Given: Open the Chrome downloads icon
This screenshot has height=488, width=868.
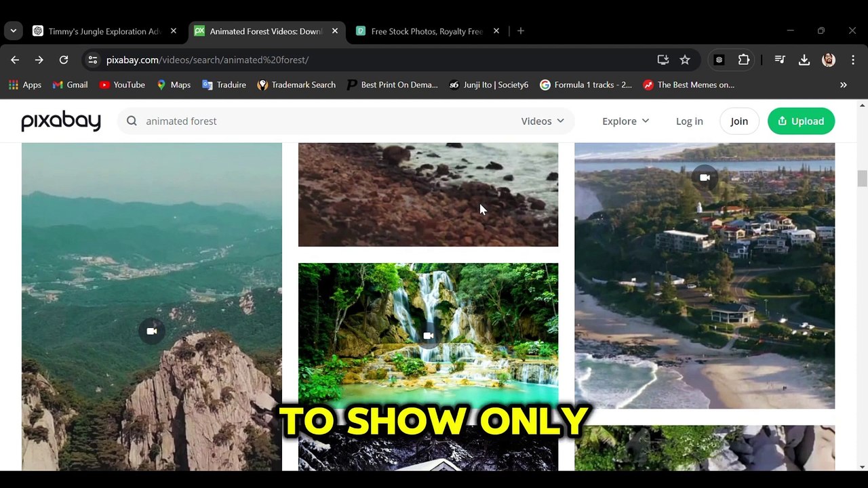Looking at the screenshot, I should point(804,60).
